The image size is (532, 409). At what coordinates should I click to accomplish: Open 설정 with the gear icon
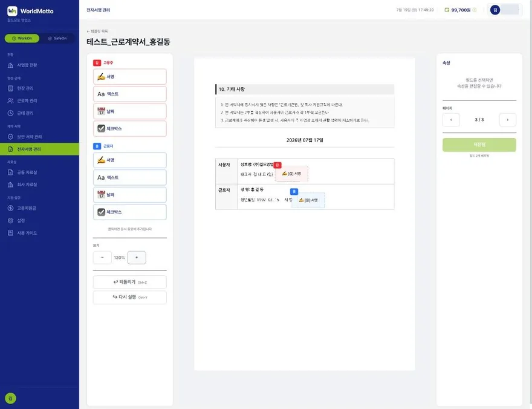tap(39, 221)
